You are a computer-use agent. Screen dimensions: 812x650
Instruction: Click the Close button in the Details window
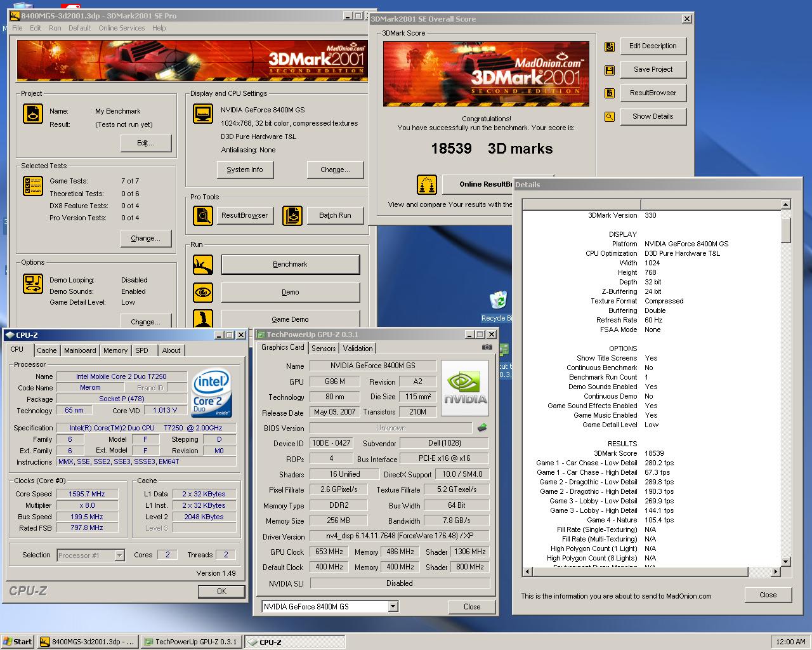coord(768,595)
